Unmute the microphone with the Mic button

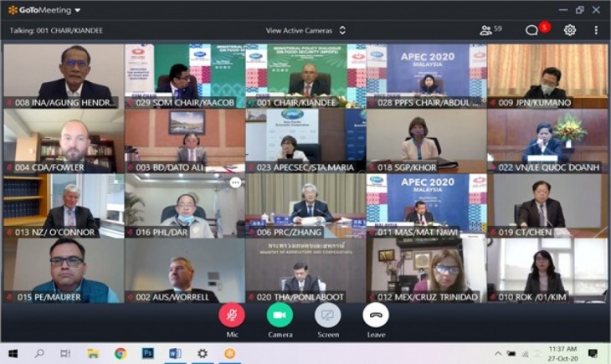click(232, 315)
